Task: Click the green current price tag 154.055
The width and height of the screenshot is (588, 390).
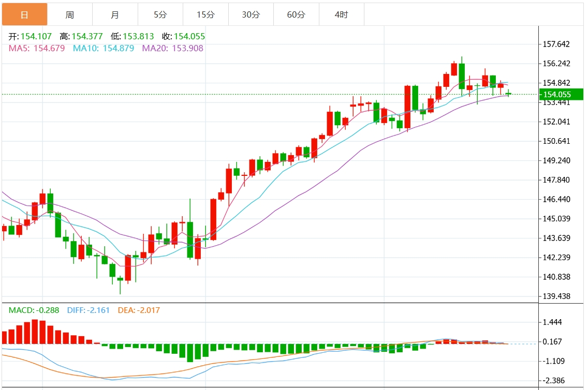Action: tap(561, 95)
